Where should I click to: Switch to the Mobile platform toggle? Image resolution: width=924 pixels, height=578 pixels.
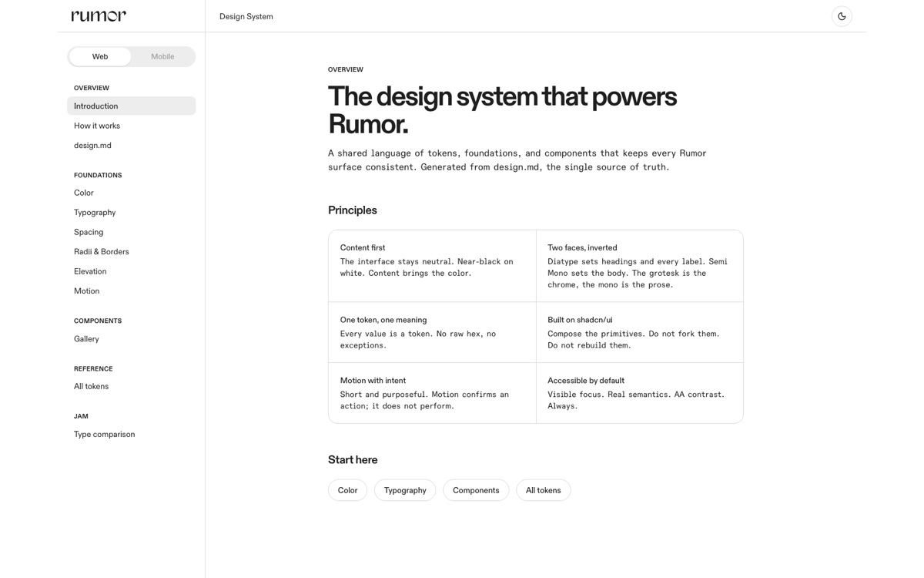click(x=162, y=56)
